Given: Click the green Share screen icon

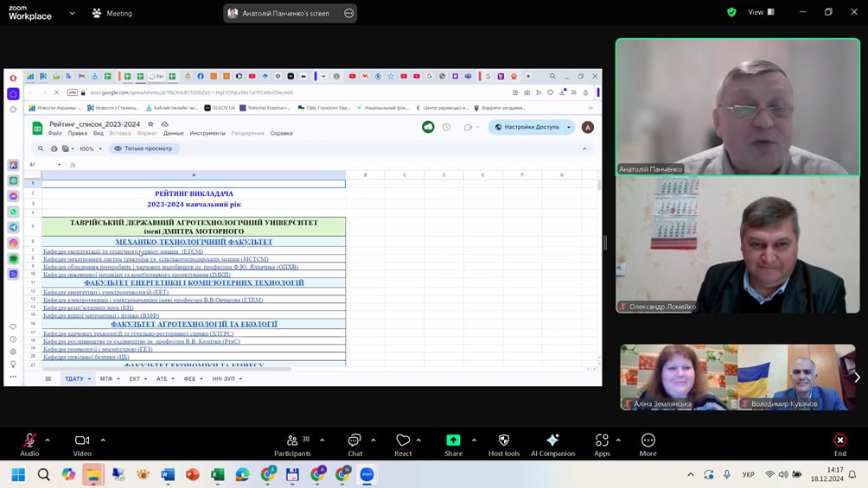Looking at the screenshot, I should point(453,440).
